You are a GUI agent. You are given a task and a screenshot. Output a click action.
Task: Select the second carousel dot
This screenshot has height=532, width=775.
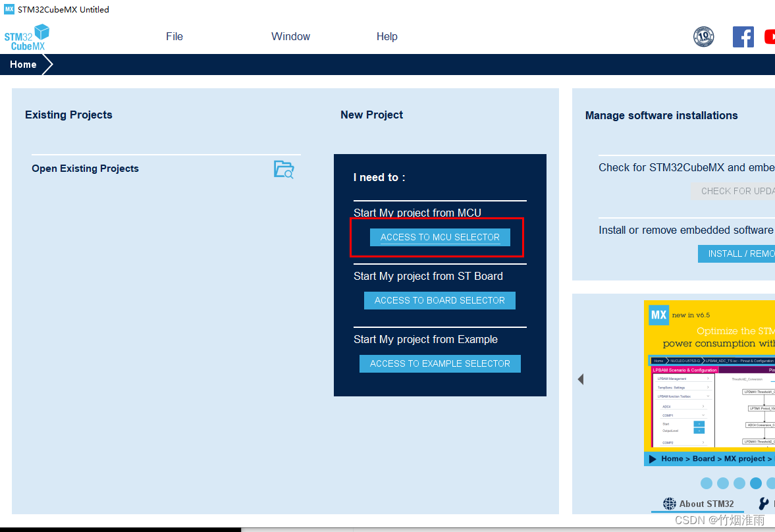click(722, 483)
